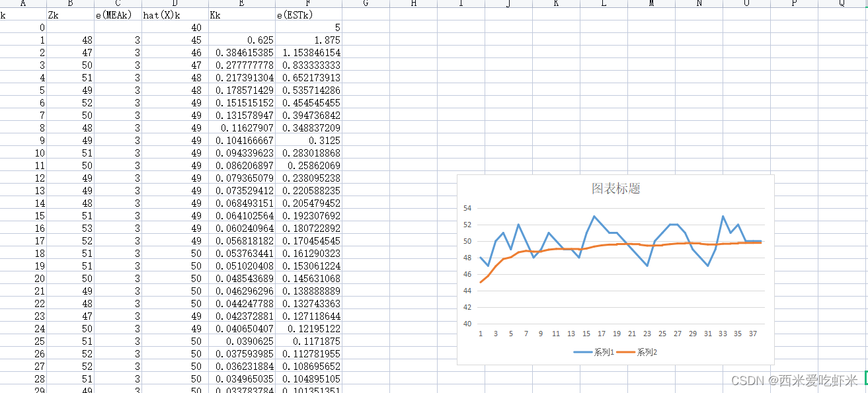Select cell containing 0.12195122
The width and height of the screenshot is (868, 393).
(309, 328)
